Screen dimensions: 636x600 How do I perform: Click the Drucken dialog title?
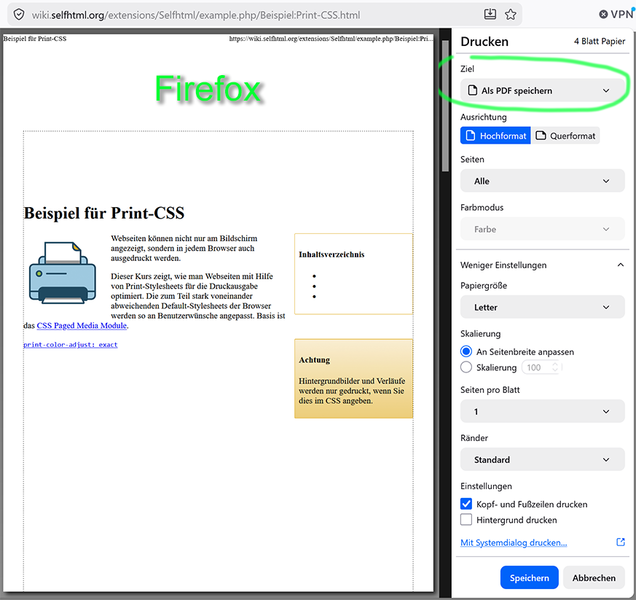[484, 41]
